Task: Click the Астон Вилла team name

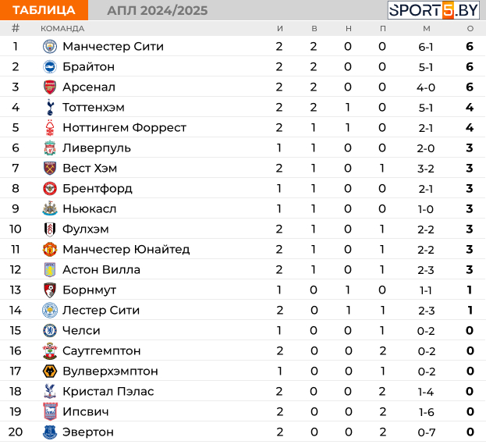Action: coord(101,269)
